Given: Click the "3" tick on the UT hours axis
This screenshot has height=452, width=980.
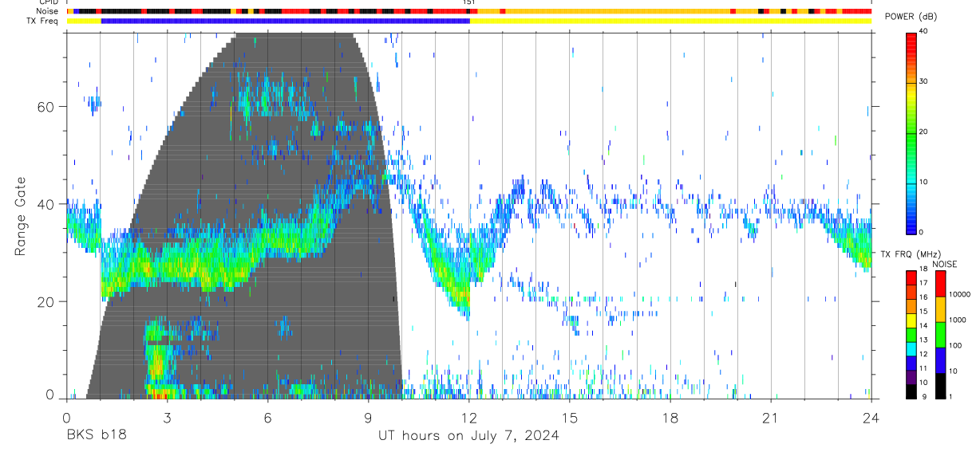Looking at the screenshot, I should pos(167,418).
